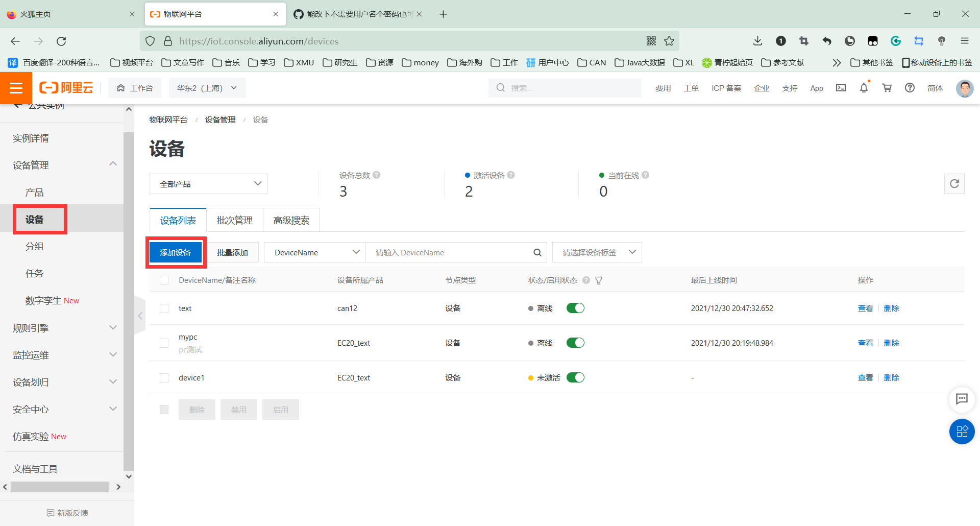The image size is (980, 526).
Task: Open the 华东2（上海） region selector
Action: [x=207, y=88]
